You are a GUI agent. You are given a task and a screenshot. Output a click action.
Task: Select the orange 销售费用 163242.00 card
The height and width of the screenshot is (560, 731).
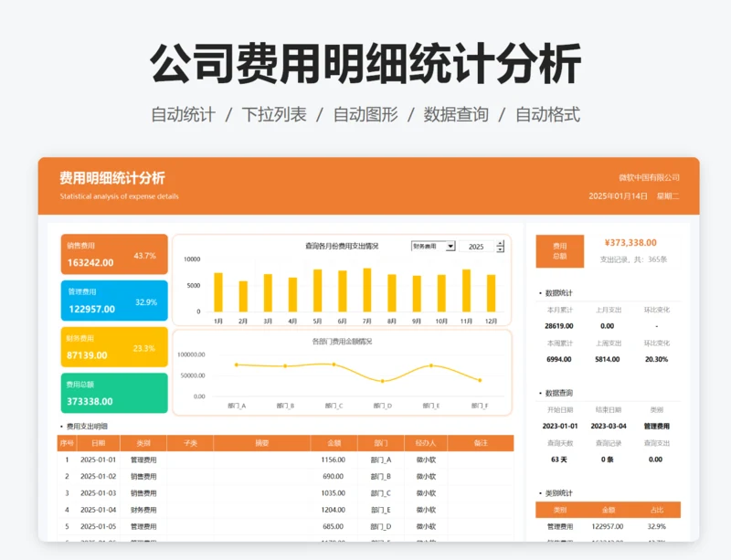[x=114, y=254]
